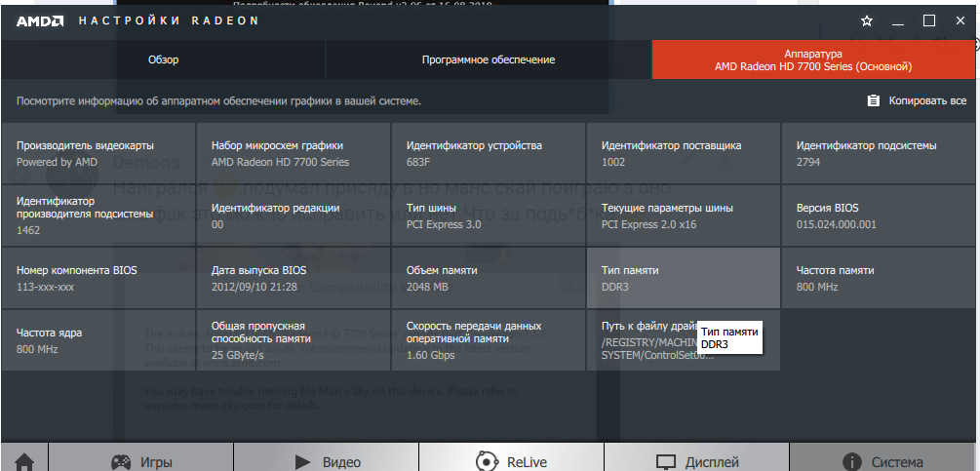Click Общая пропускная способность памяти tile
The height and width of the screenshot is (471, 980).
(x=294, y=340)
